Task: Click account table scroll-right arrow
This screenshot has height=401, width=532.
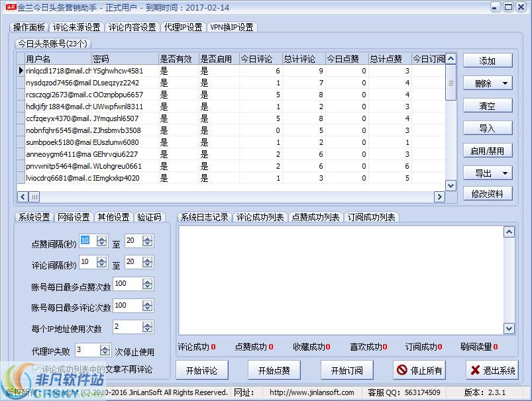Action: coord(439,197)
